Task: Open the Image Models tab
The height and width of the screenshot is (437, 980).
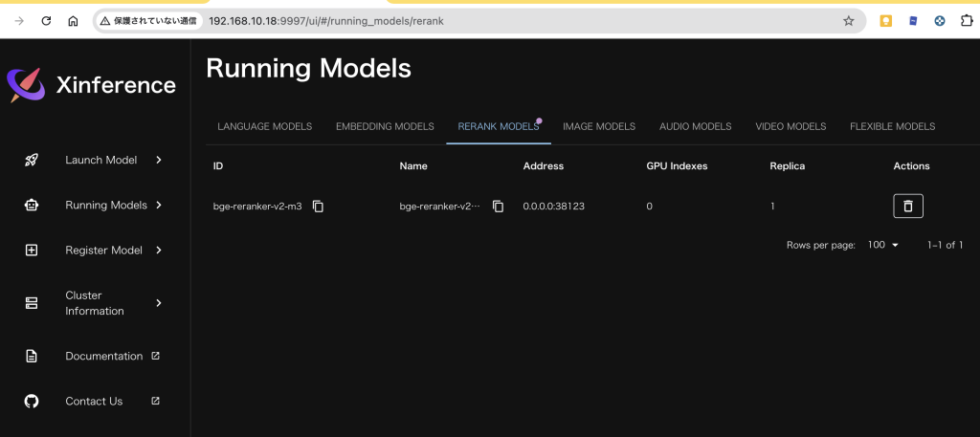Action: click(x=598, y=126)
